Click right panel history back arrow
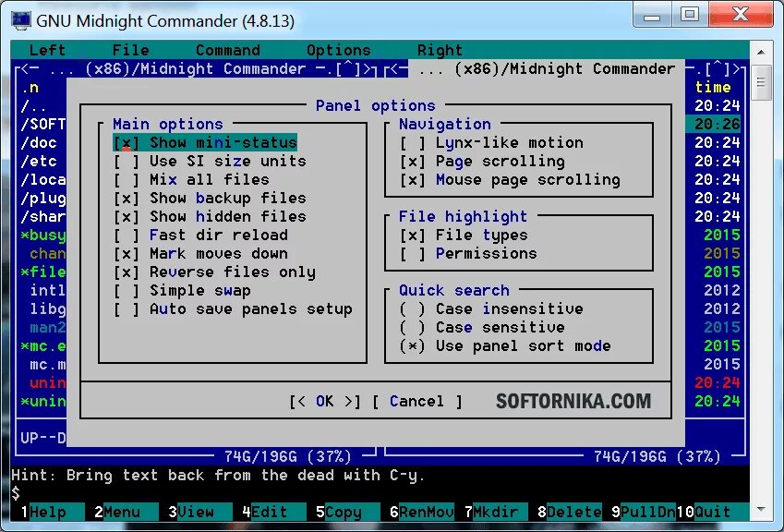This screenshot has width=784, height=532. pos(394,69)
